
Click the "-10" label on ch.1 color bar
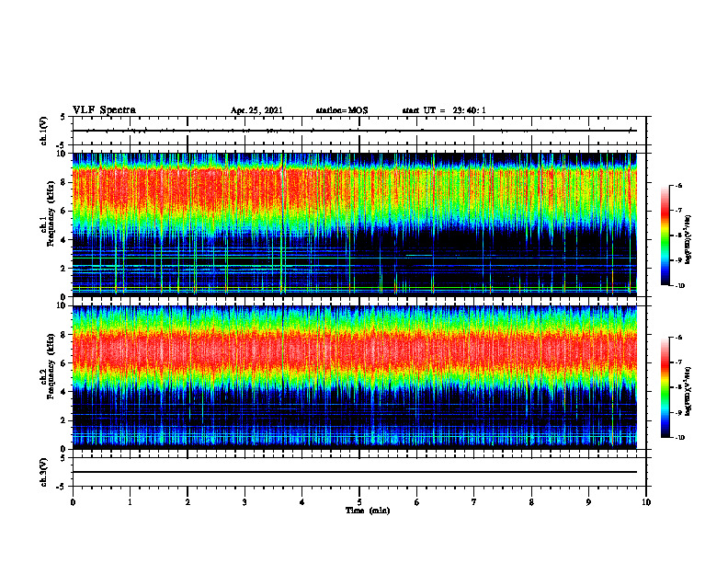pyautogui.click(x=679, y=286)
